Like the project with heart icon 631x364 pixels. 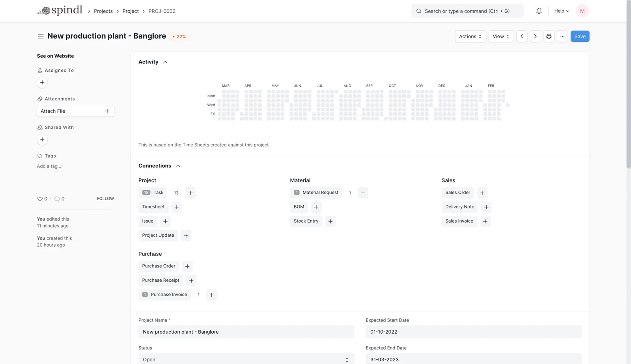pyautogui.click(x=40, y=199)
